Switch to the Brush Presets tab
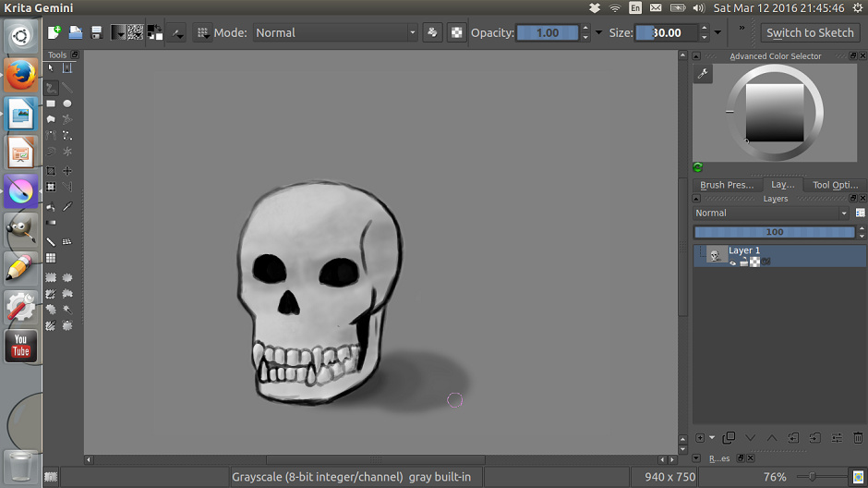Image resolution: width=868 pixels, height=488 pixels. click(x=727, y=185)
